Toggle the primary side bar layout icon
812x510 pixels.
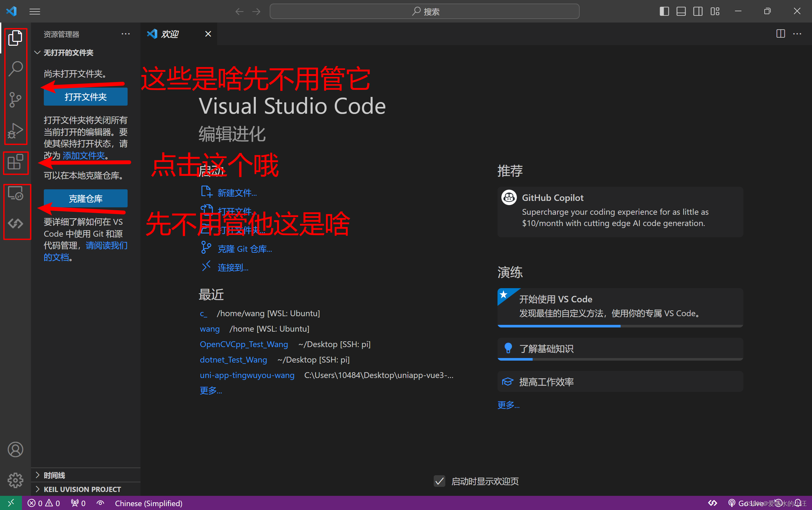[664, 12]
